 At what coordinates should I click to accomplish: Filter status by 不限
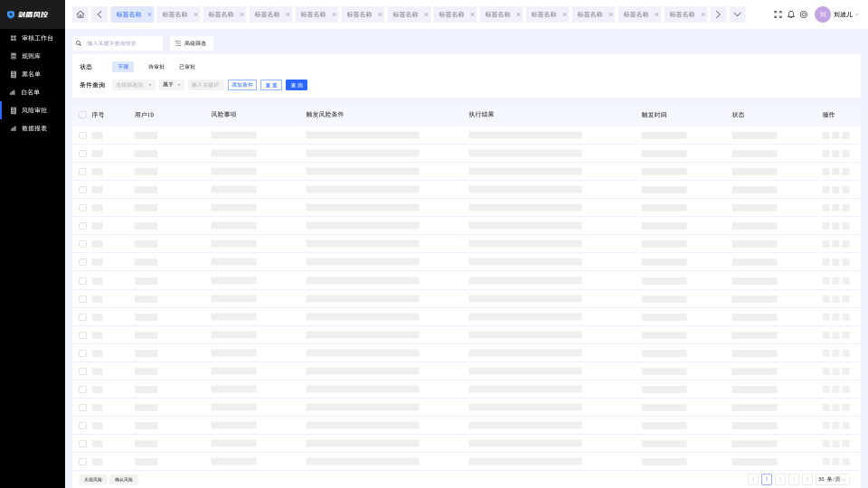point(123,66)
